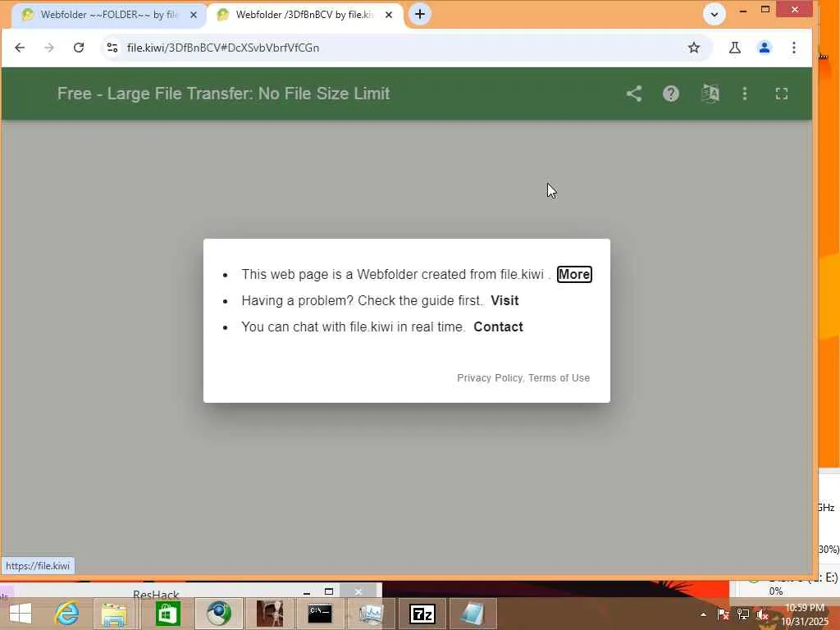Open Chrome's three-dot menu
The height and width of the screenshot is (630, 840).
(794, 48)
